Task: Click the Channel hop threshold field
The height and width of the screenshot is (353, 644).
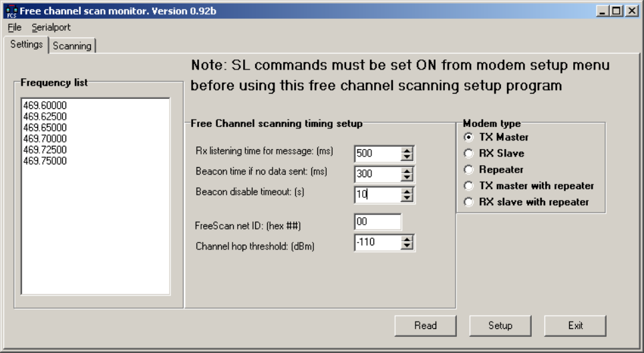Action: (378, 243)
